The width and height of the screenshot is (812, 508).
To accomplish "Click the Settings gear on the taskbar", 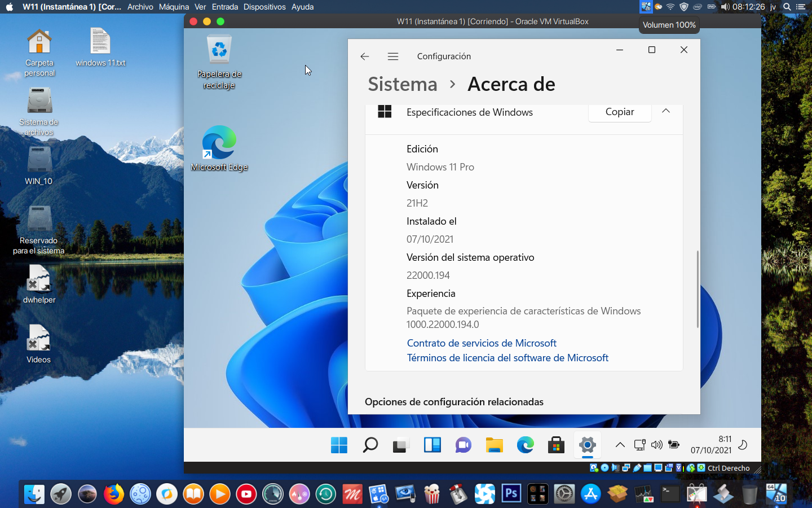I will (588, 445).
